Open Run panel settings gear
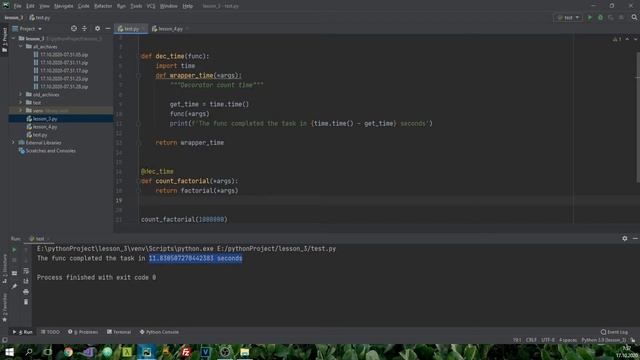Image resolution: width=640 pixels, height=360 pixels. coord(624,238)
